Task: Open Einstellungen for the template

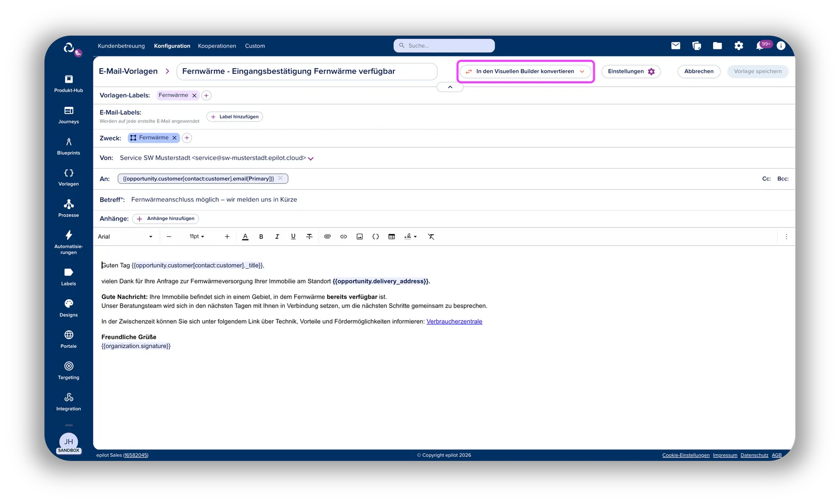Action: [631, 71]
